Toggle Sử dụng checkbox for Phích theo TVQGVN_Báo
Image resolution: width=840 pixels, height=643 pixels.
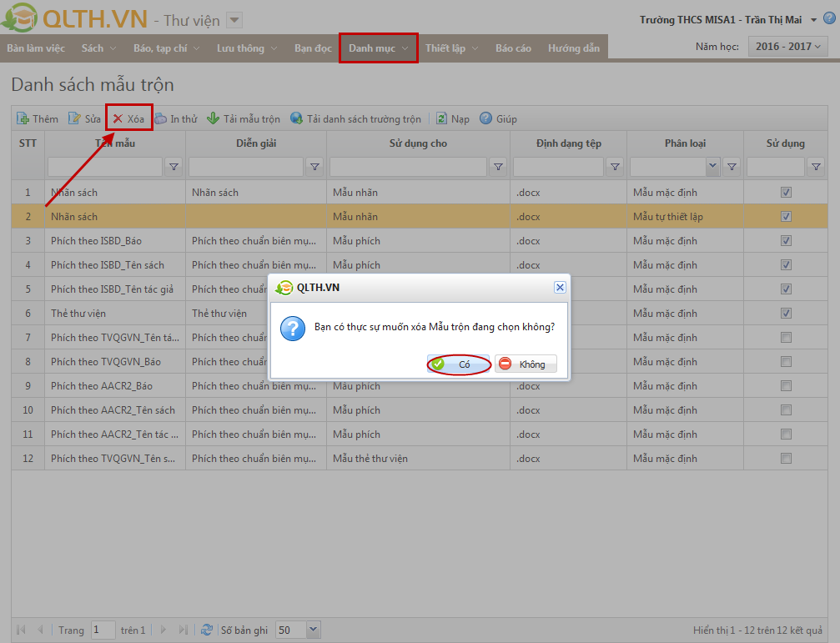click(786, 361)
